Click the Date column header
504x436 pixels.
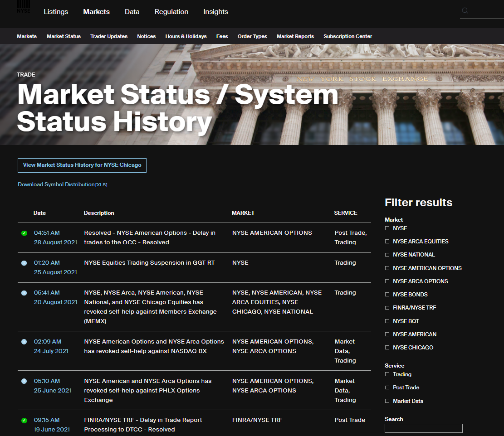coord(39,213)
